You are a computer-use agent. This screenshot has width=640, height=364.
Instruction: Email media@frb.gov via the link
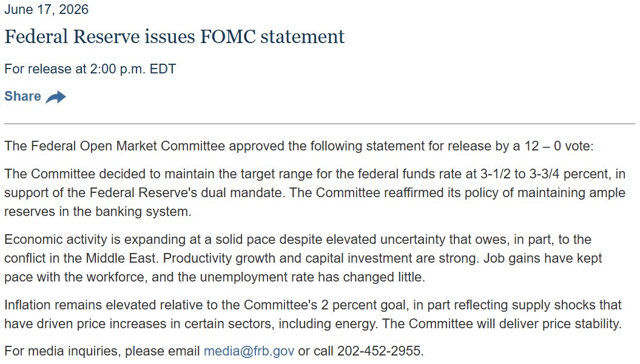(249, 351)
